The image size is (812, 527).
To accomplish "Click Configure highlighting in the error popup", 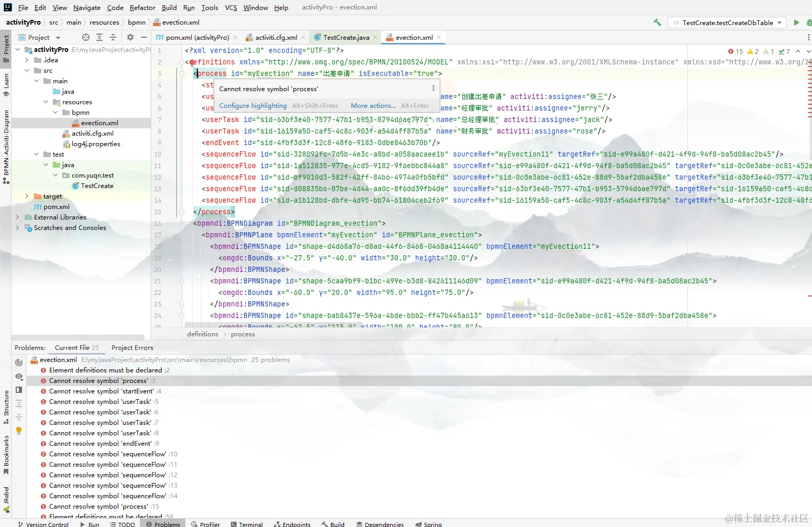I will [x=253, y=105].
